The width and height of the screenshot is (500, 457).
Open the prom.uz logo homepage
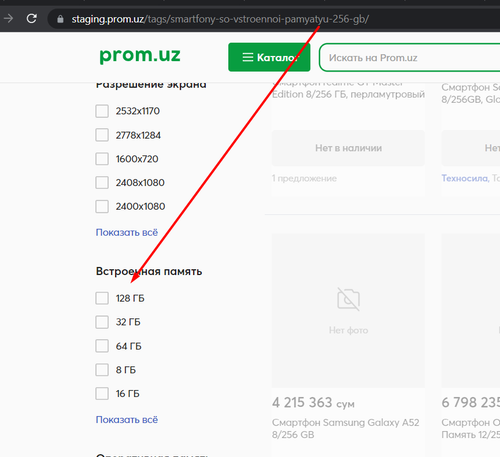pyautogui.click(x=140, y=55)
